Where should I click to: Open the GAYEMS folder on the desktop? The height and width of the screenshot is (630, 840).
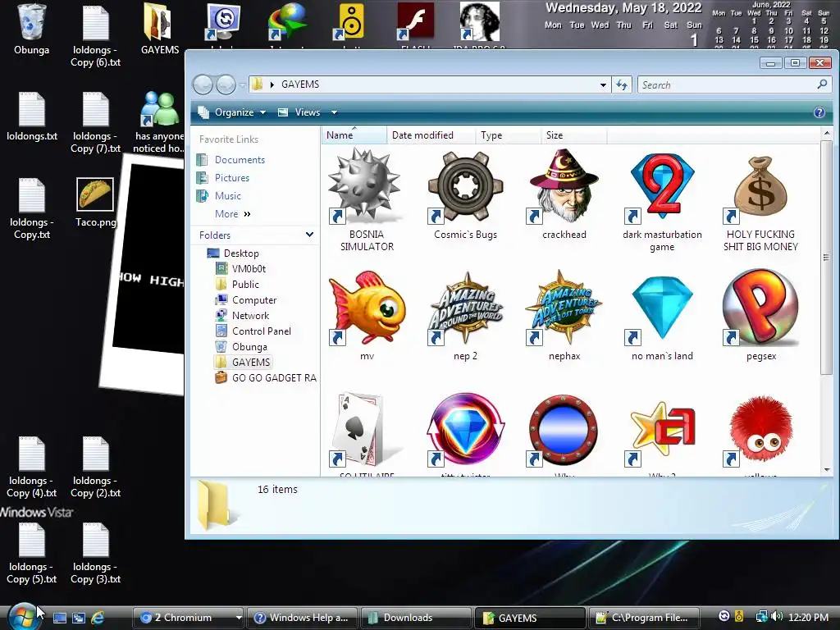pos(160,30)
